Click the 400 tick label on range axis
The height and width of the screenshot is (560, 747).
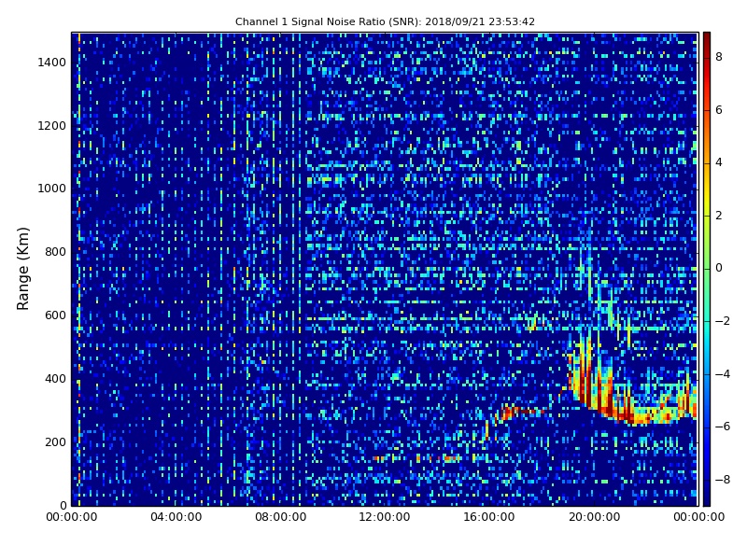coord(55,379)
